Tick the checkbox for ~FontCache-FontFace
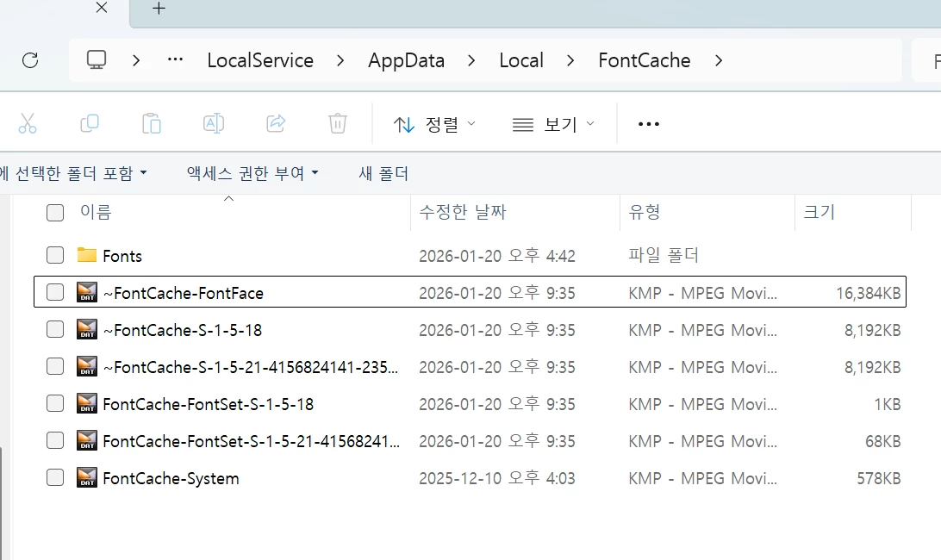This screenshot has width=941, height=560. click(x=55, y=292)
